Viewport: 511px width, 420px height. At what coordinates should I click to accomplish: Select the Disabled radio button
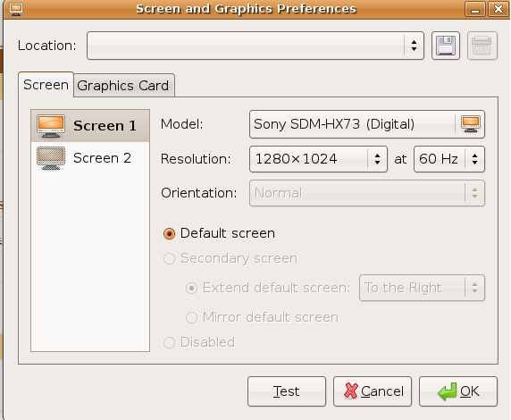pyautogui.click(x=169, y=342)
